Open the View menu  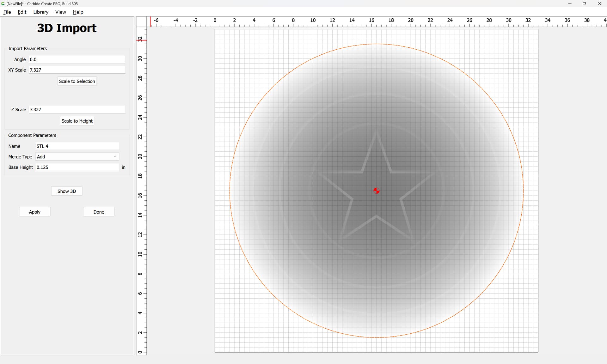tap(61, 12)
